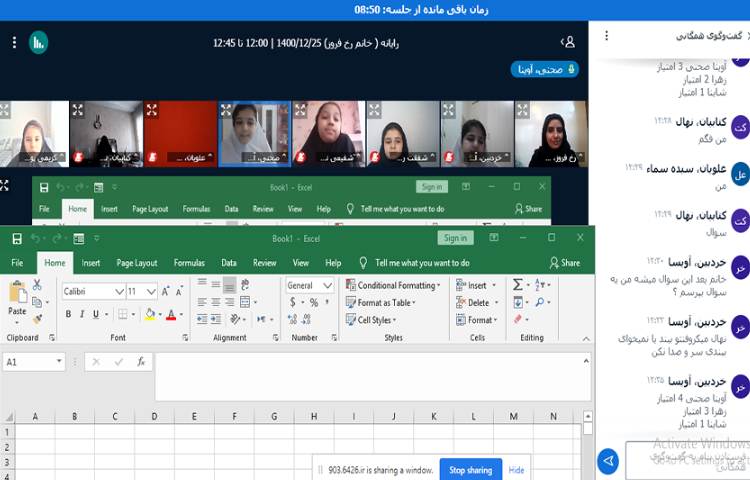Screen dimensions: 750x480
Task: Click the Insert Function fx icon
Action: (x=141, y=362)
